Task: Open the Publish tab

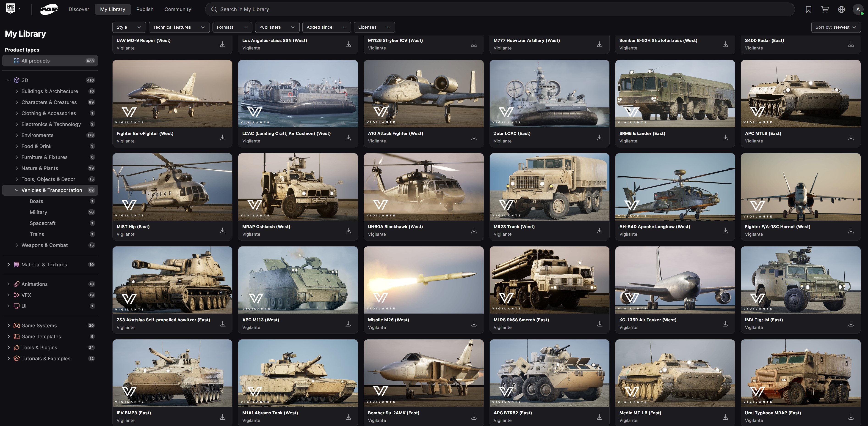Action: coord(145,9)
